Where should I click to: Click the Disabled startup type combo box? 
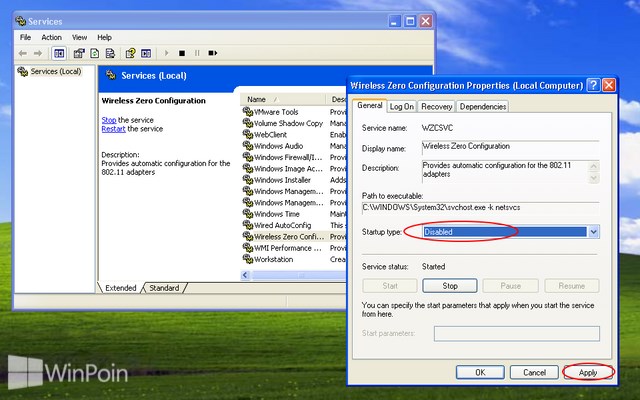pyautogui.click(x=510, y=232)
